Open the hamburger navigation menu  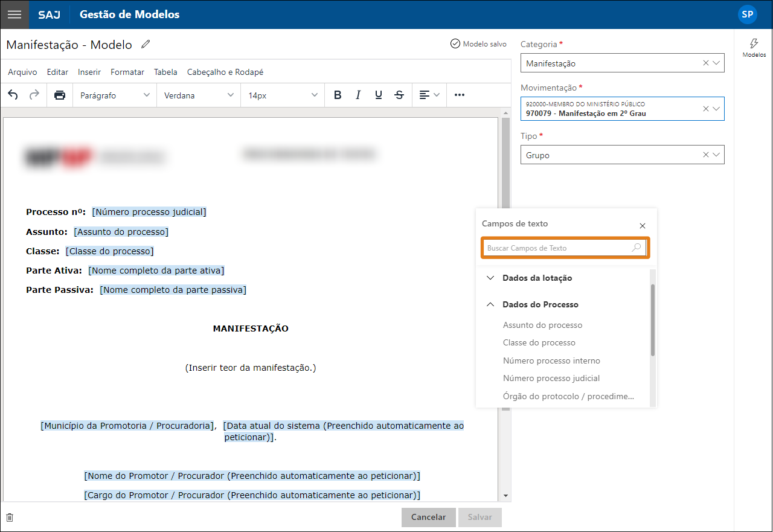click(14, 14)
